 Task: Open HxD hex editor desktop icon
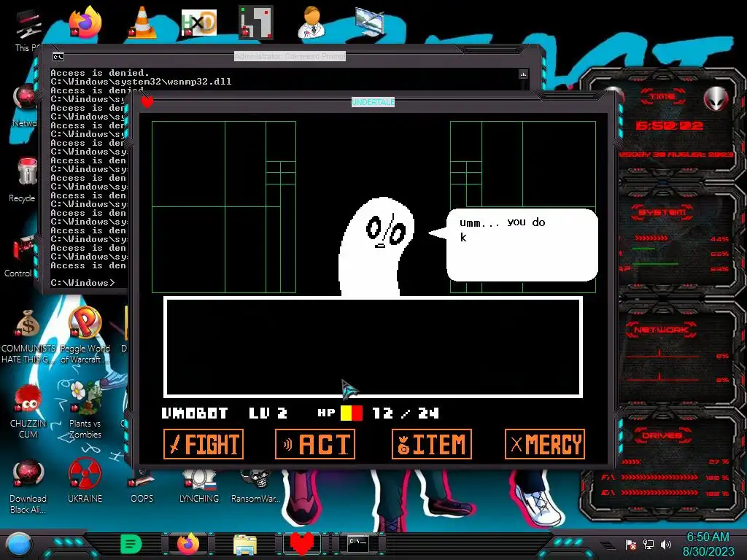click(x=199, y=22)
